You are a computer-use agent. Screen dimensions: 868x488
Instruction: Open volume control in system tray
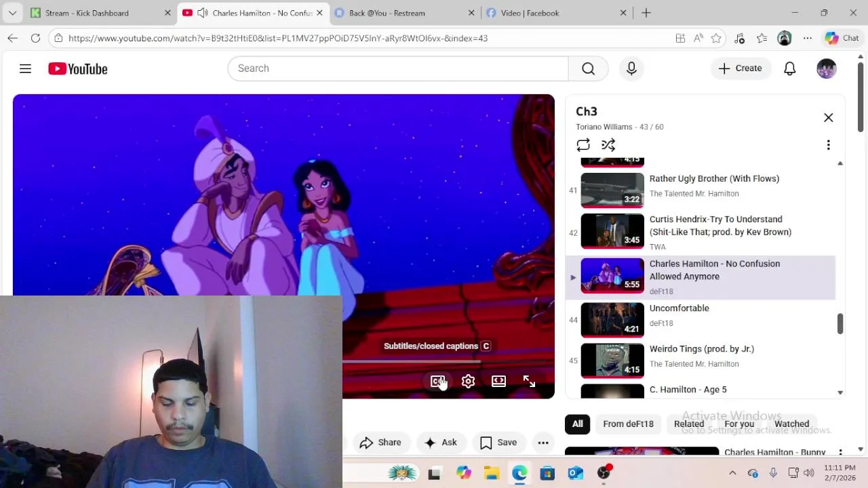tap(808, 473)
